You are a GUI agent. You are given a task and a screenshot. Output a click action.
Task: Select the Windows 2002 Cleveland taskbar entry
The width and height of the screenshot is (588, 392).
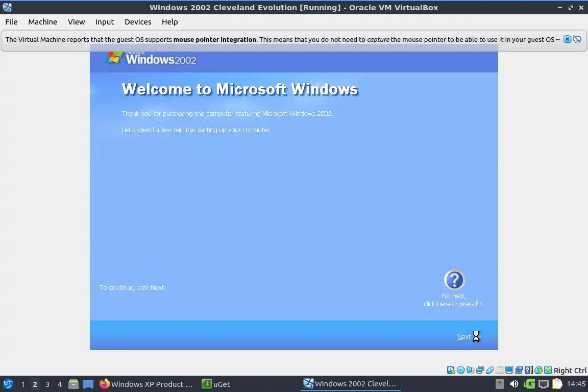click(x=350, y=384)
